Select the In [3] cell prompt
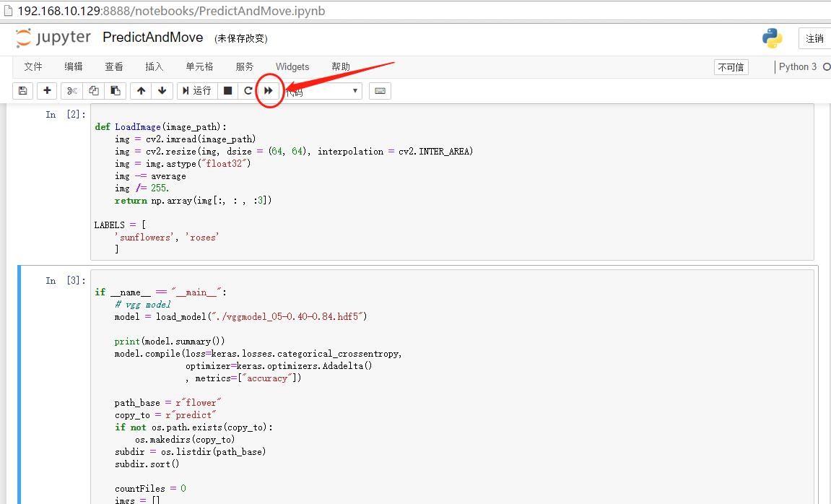Image resolution: width=831 pixels, height=504 pixels. click(x=66, y=280)
